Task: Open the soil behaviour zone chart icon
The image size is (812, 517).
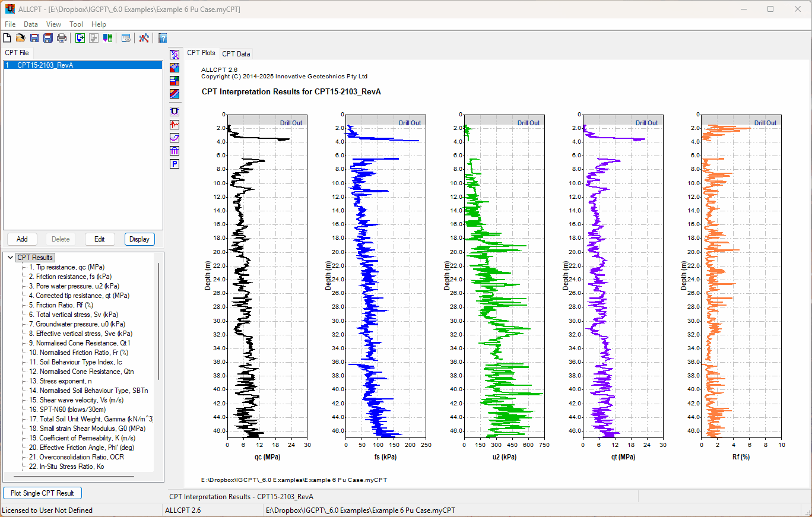Action: click(175, 67)
